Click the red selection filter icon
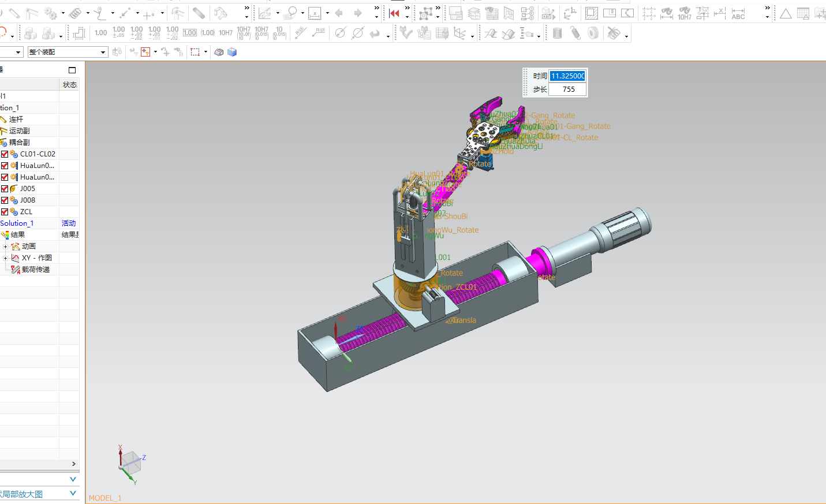826x504 pixels. point(145,52)
